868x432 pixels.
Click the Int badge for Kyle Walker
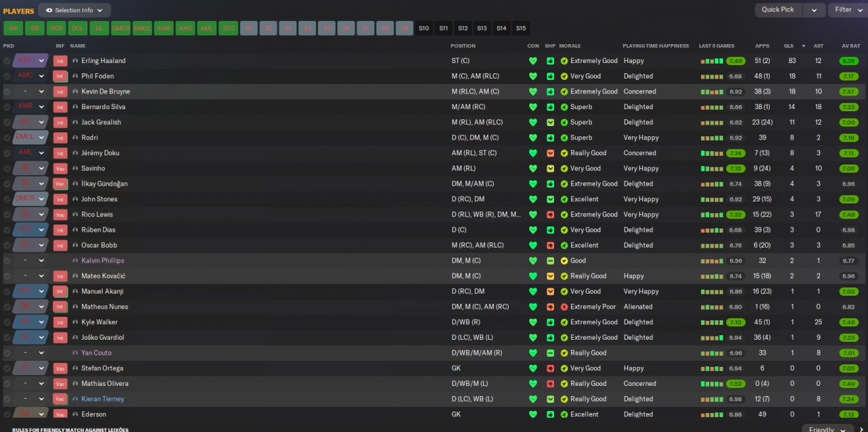[60, 322]
